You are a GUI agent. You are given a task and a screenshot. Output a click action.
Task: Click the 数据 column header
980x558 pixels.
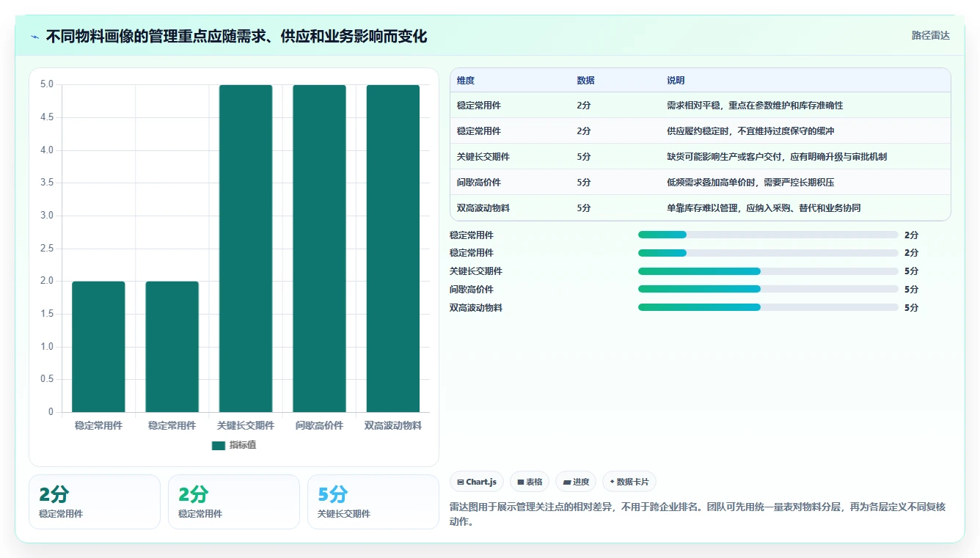[x=586, y=81]
